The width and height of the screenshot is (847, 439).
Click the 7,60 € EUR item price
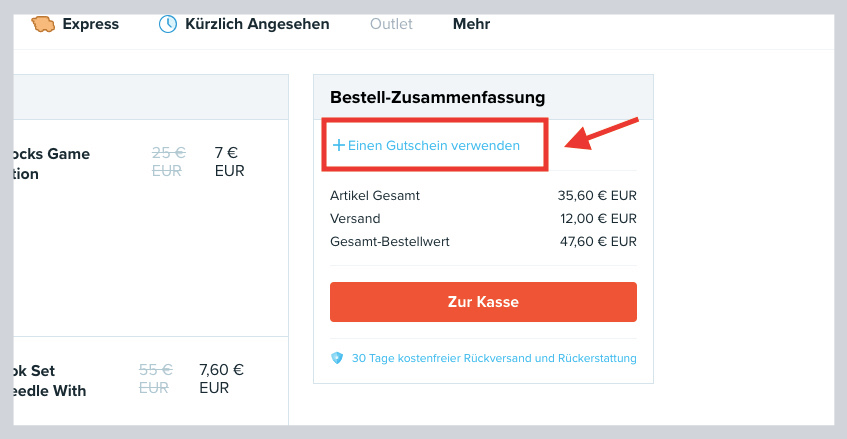click(x=221, y=378)
